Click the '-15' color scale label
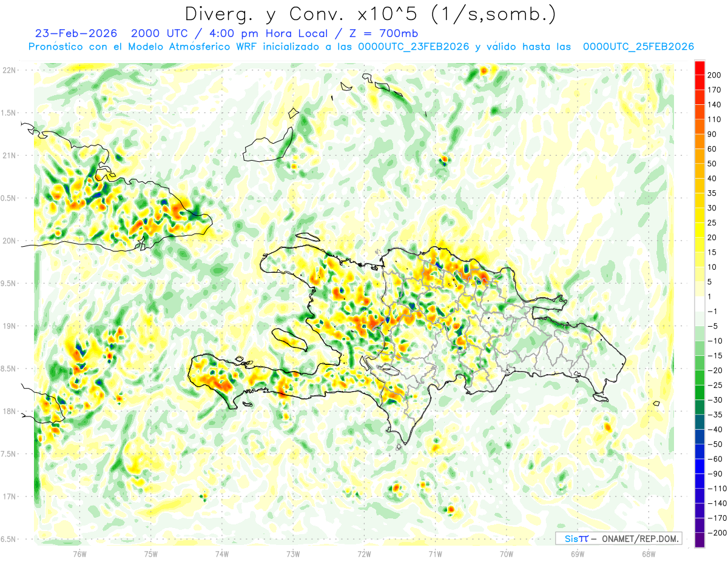The image size is (728, 562). tap(715, 356)
